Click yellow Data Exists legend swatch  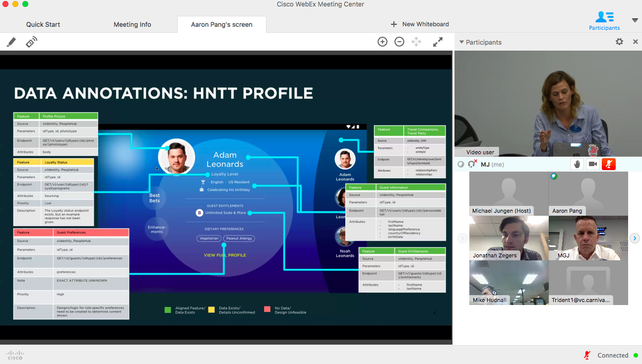(x=211, y=310)
